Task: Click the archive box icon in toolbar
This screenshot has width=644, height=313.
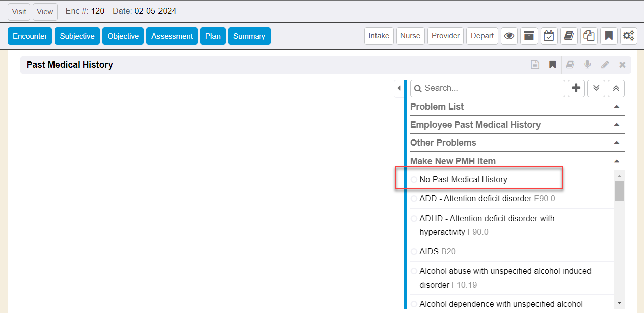Action: [x=528, y=36]
